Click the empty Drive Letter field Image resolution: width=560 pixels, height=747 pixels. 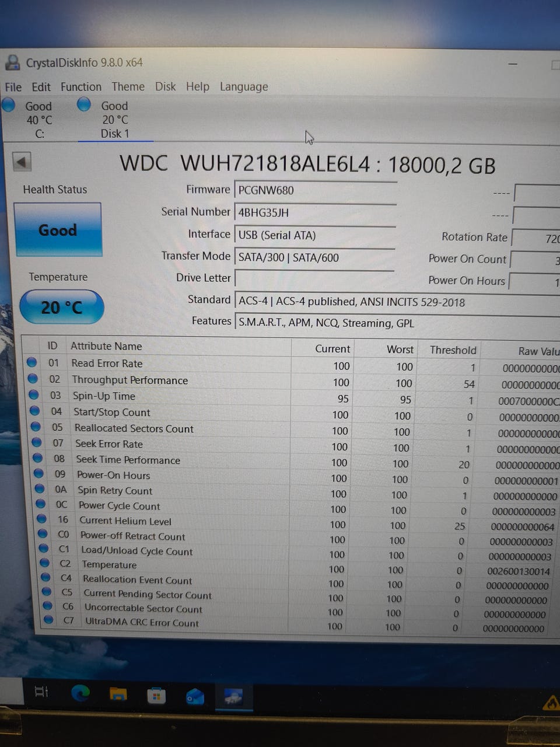point(314,279)
